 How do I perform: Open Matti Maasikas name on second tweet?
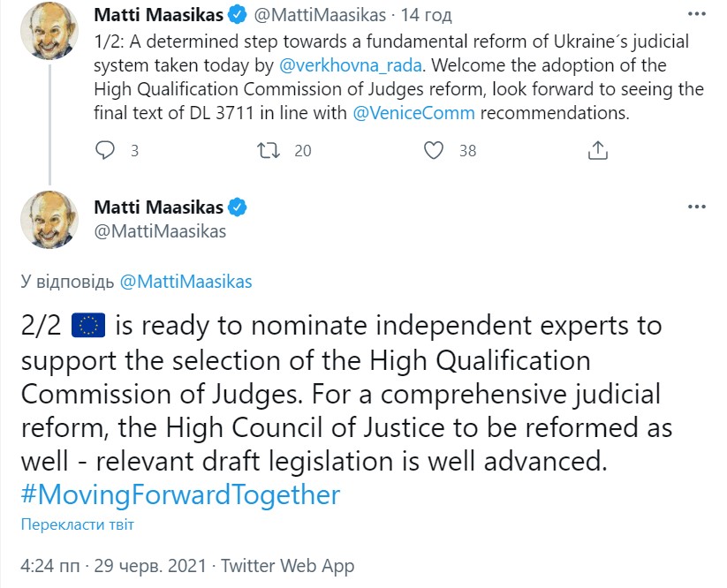[159, 207]
